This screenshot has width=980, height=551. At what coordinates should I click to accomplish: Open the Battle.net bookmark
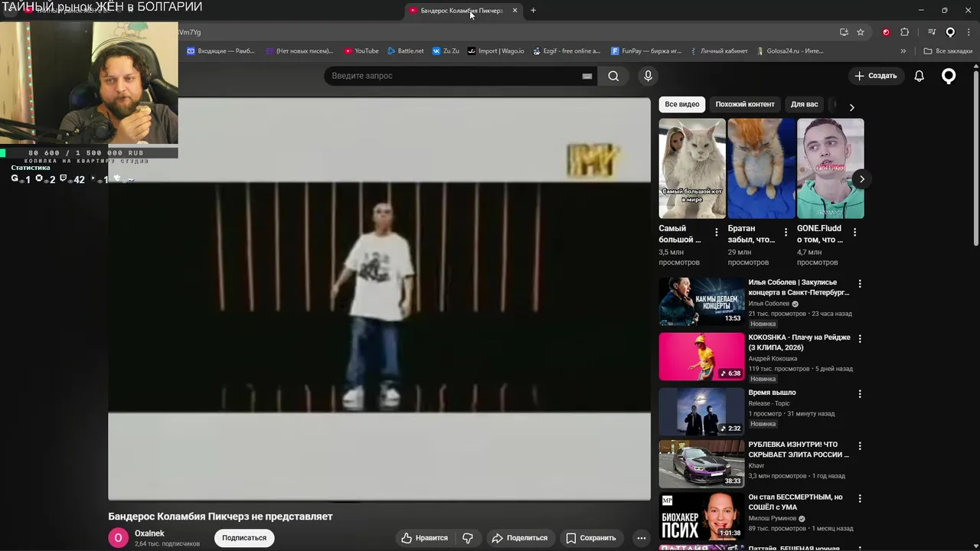pyautogui.click(x=405, y=51)
